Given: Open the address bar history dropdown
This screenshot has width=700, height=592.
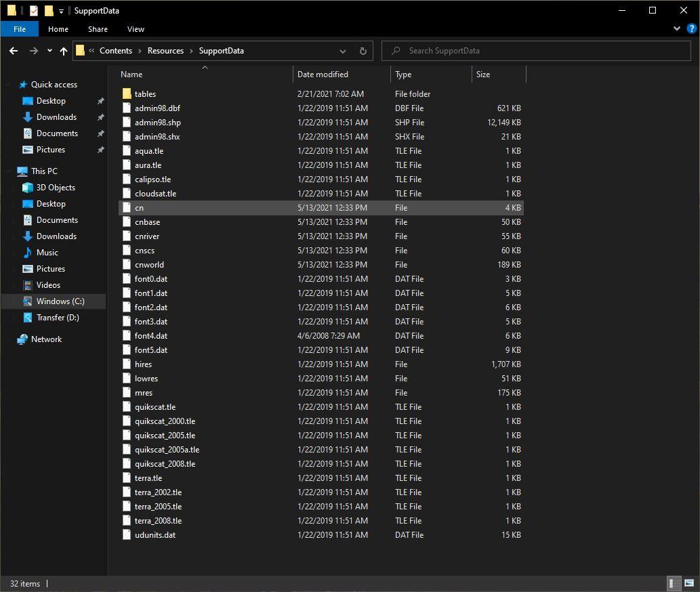Looking at the screenshot, I should pos(343,51).
